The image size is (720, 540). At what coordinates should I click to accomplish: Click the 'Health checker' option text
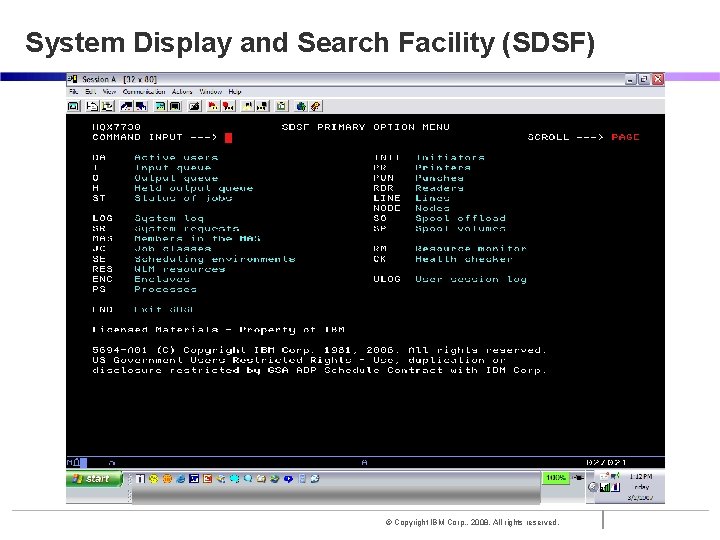464,259
